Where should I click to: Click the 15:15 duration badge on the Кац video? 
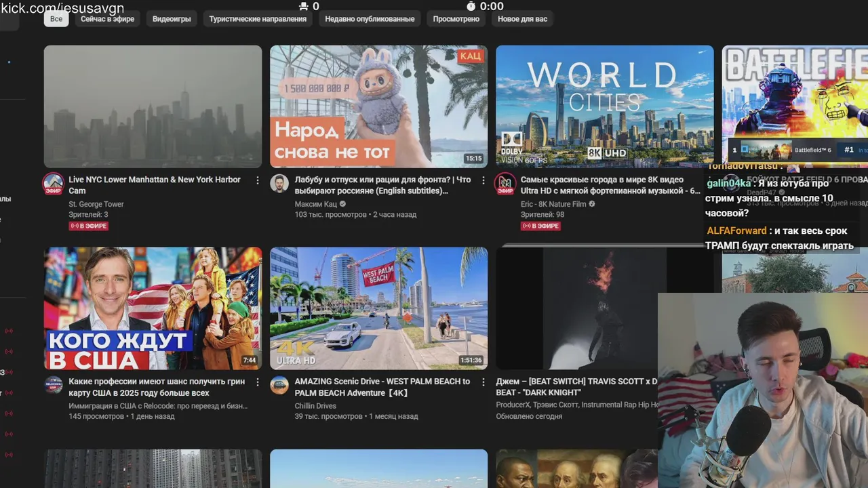tap(473, 159)
